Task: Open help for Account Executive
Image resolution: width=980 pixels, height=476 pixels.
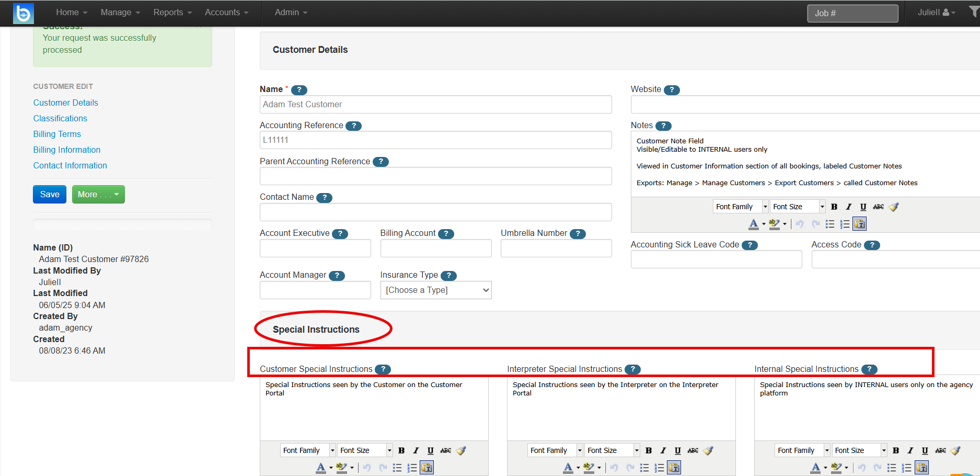Action: coord(340,234)
